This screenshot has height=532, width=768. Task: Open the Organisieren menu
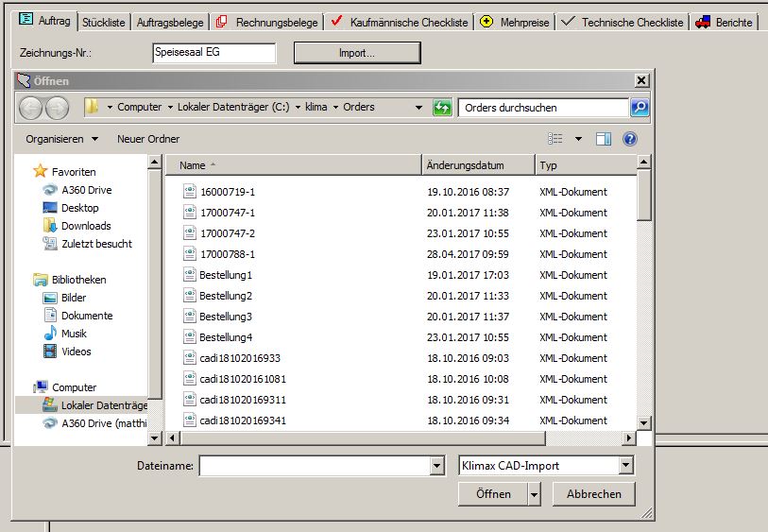tap(62, 139)
